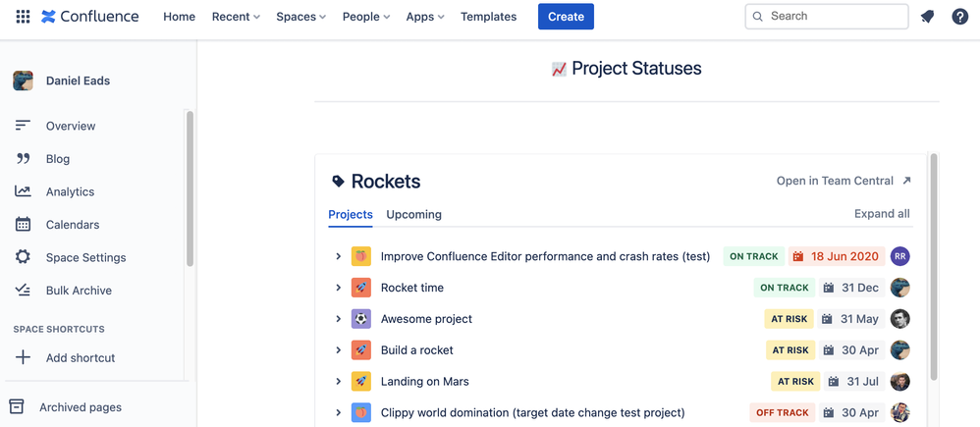Click the rocket icon for Rocket time
Viewport: 980px width, 427px height.
coord(361,288)
